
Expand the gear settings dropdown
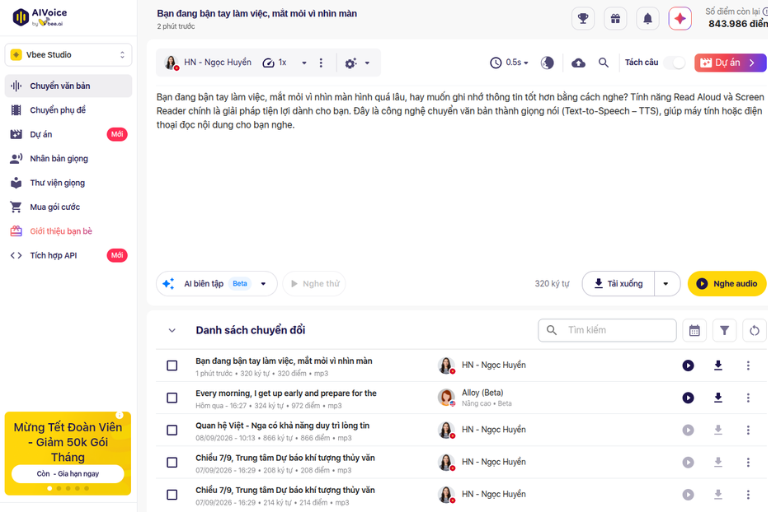tap(367, 63)
